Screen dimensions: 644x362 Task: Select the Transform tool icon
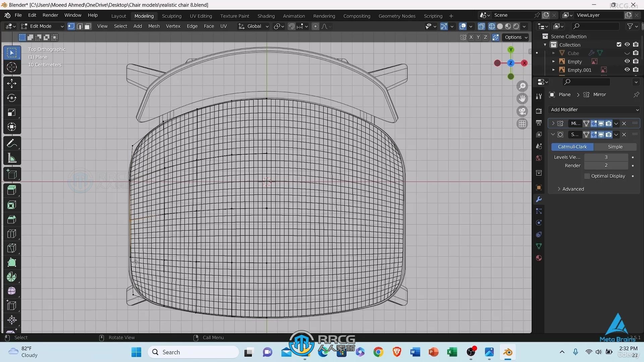click(12, 127)
